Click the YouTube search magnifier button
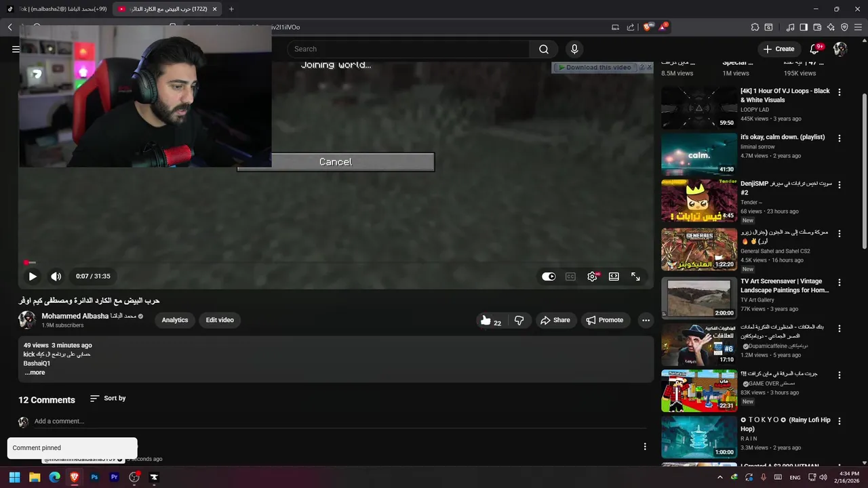868x488 pixels. 544,49
